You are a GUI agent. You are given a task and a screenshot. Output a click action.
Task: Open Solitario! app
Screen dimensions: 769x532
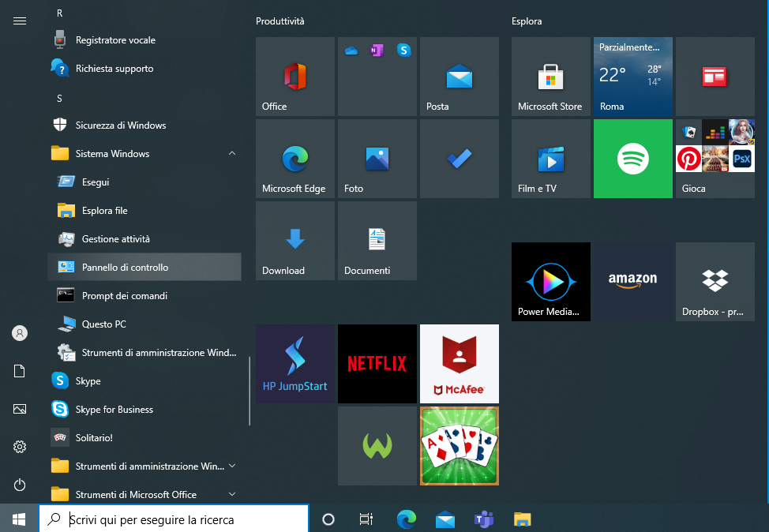144,438
